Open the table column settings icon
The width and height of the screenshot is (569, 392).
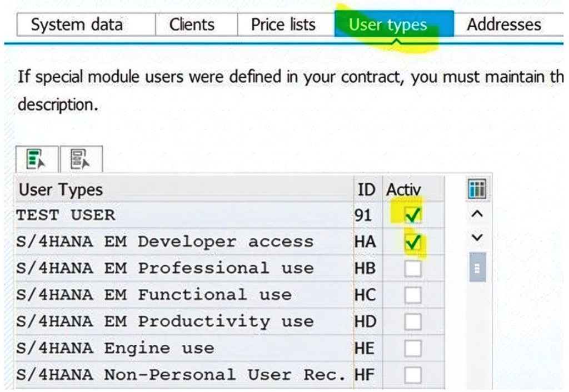tap(476, 189)
